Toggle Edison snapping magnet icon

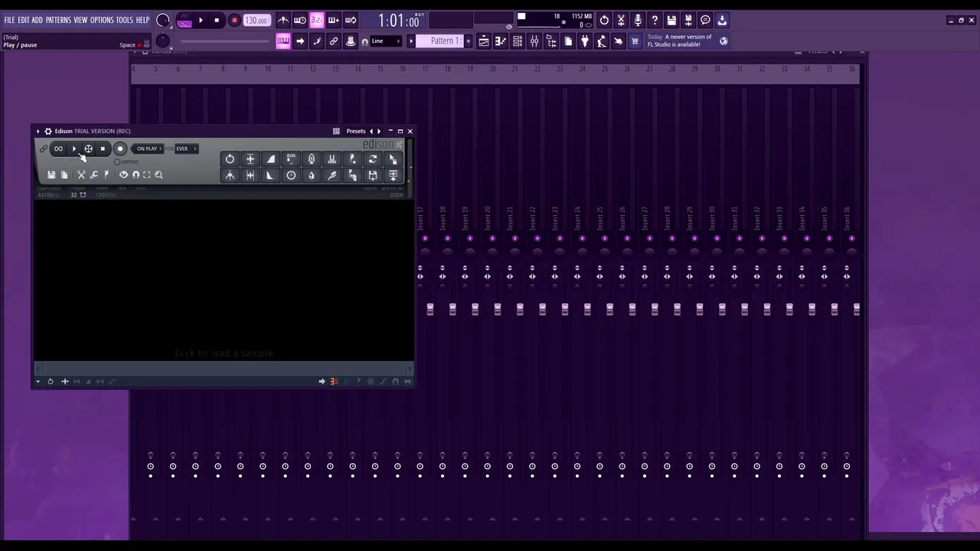pos(136,175)
